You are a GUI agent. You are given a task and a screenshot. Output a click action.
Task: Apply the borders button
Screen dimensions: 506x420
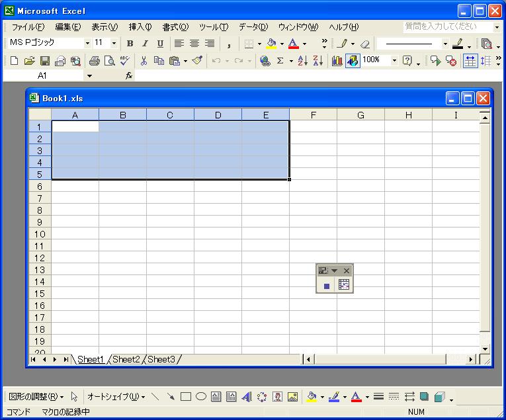[249, 44]
